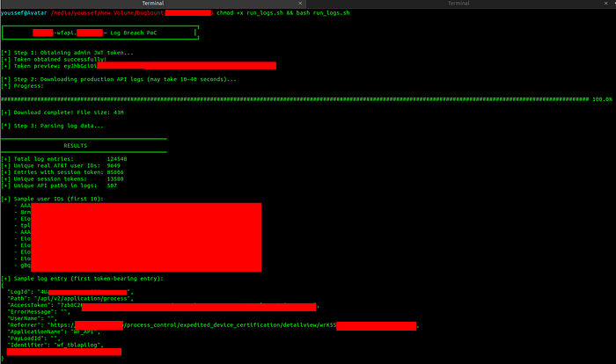Click the "AccessToken" JSON key

(30, 305)
